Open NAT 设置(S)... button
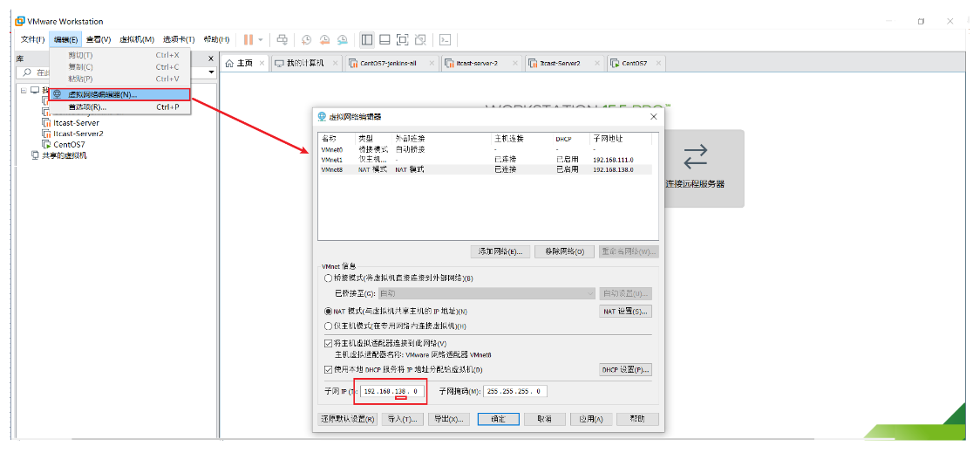The image size is (980, 453). tap(626, 311)
